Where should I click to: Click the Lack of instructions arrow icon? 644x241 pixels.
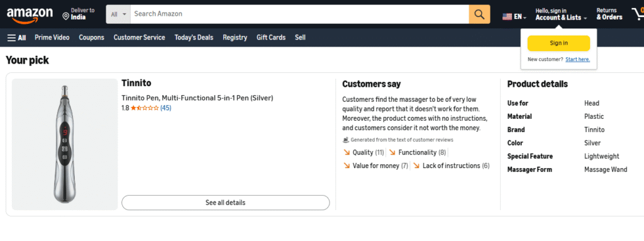416,165
